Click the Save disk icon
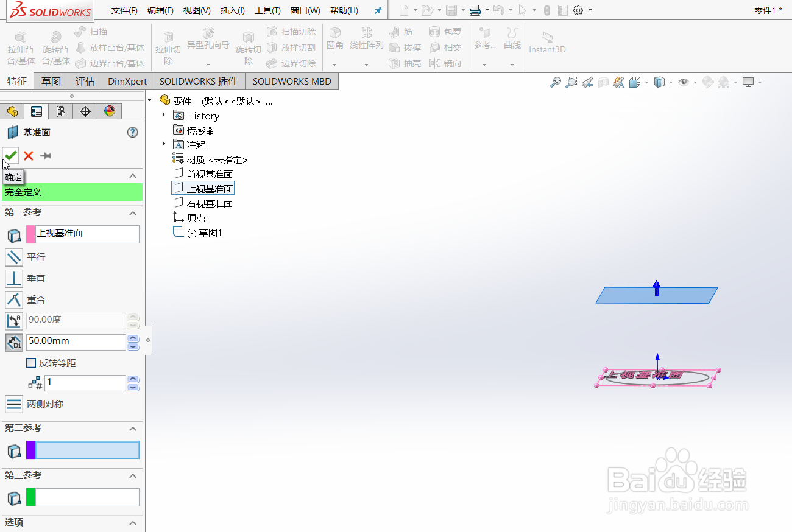This screenshot has height=532, width=792. [x=451, y=10]
